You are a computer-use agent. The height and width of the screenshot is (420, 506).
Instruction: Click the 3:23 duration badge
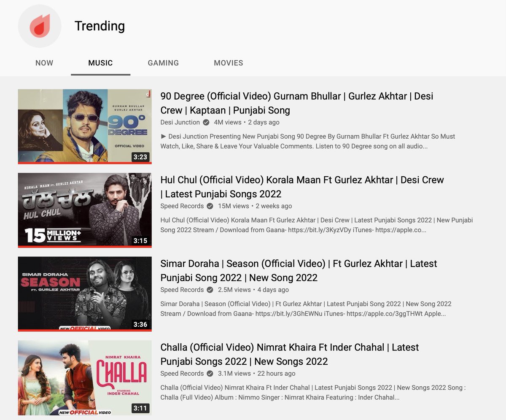point(140,157)
